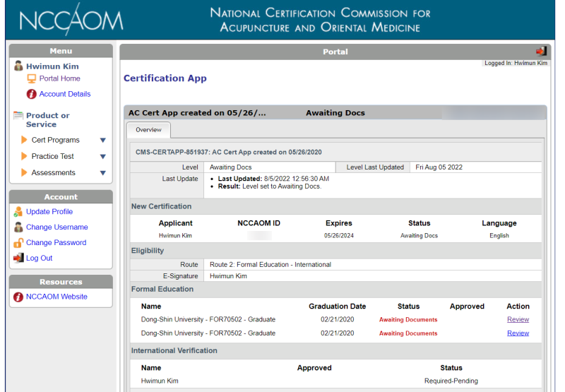Click the Change Username user icon
The height and width of the screenshot is (392, 565).
pos(18,227)
